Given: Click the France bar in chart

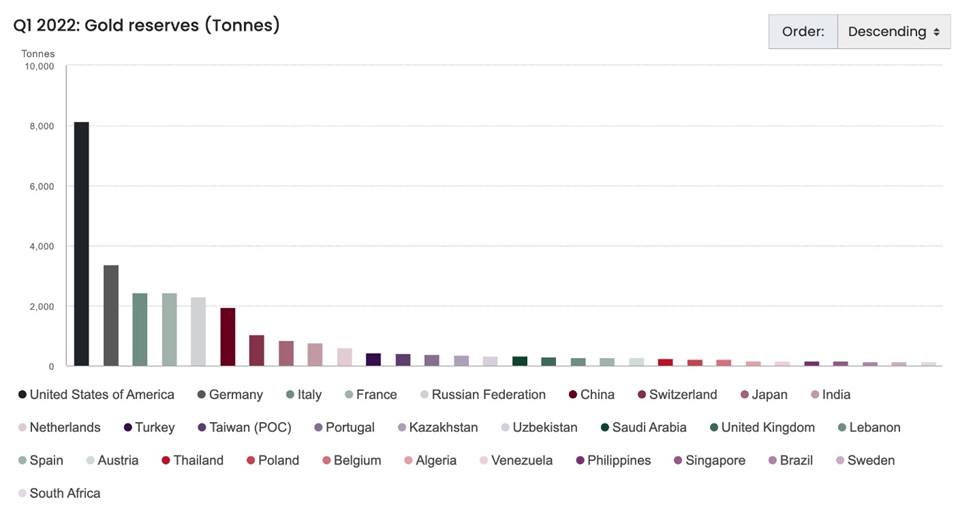Looking at the screenshot, I should (169, 329).
